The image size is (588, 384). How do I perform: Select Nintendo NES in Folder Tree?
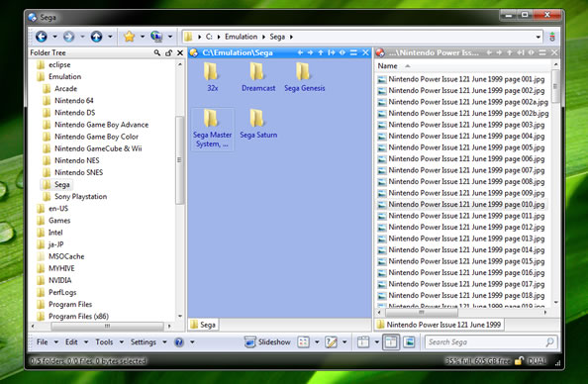77,160
